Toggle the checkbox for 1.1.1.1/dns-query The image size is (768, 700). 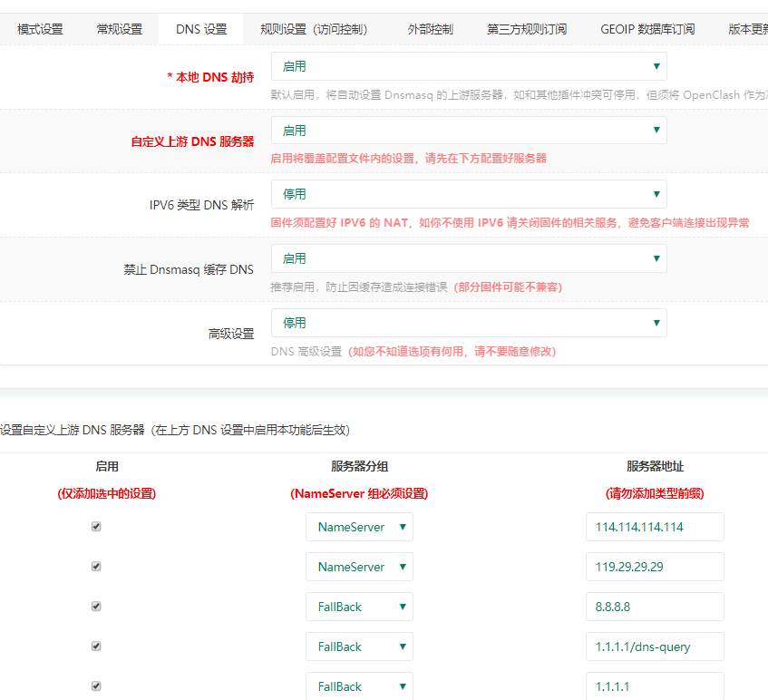click(x=95, y=647)
